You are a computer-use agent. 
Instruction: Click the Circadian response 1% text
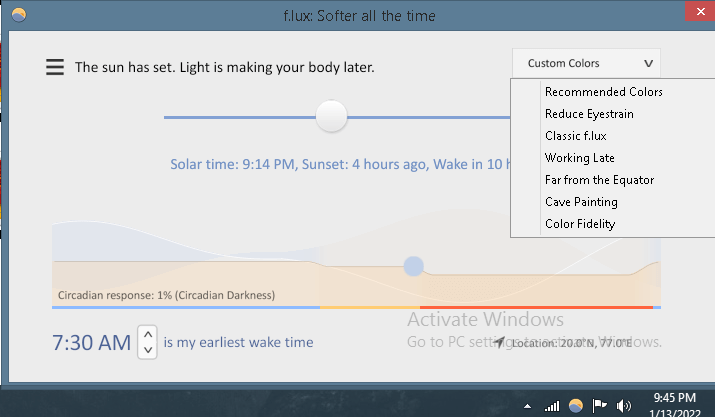166,295
